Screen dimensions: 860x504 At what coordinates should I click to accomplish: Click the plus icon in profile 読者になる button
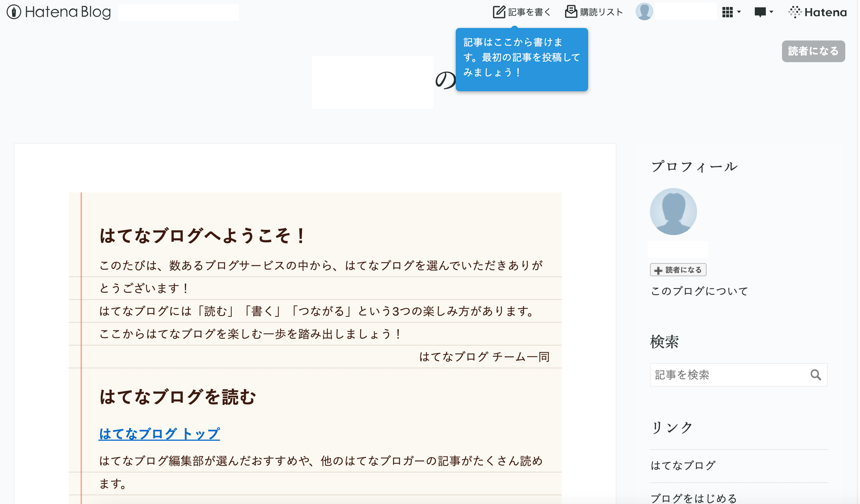[658, 270]
